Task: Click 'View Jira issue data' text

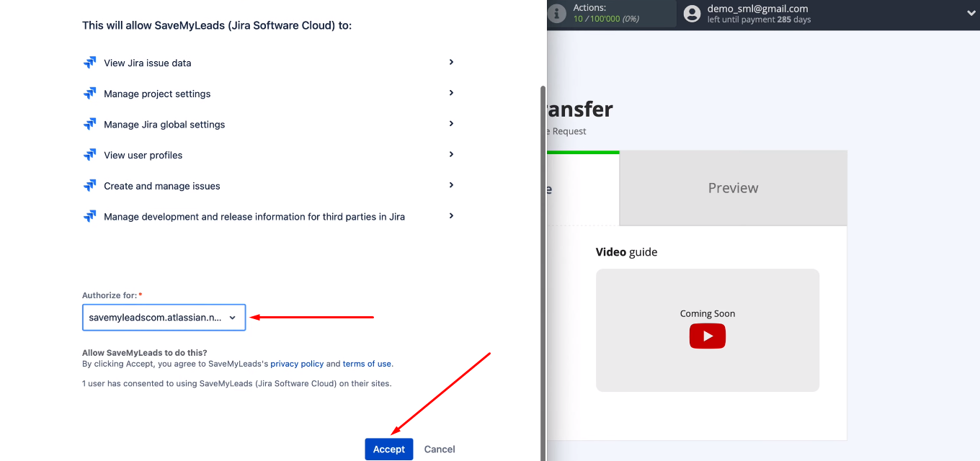Action: [148, 63]
